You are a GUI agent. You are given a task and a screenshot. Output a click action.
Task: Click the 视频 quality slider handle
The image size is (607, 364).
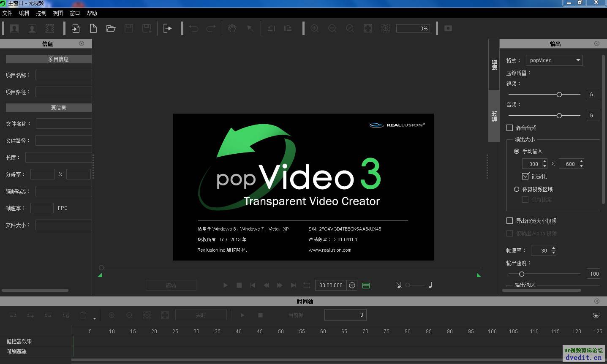(559, 95)
